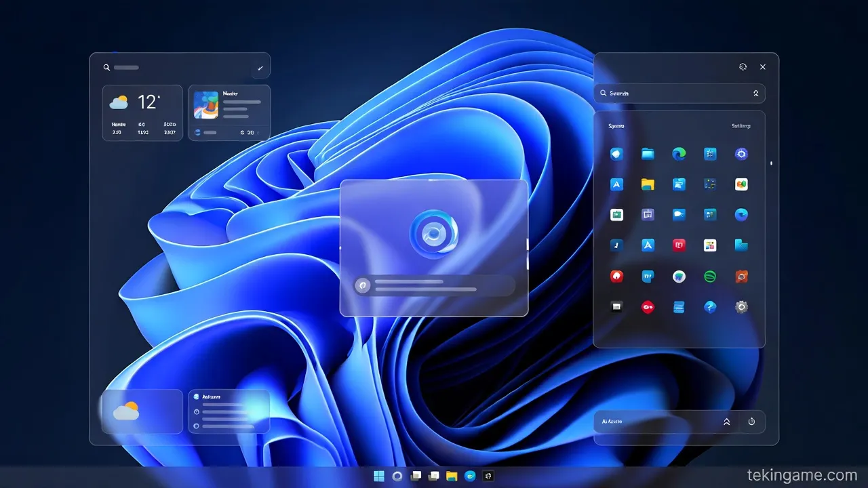Viewport: 868px width, 488px height.
Task: Click the headset icon atop the start panel
Action: (x=743, y=67)
